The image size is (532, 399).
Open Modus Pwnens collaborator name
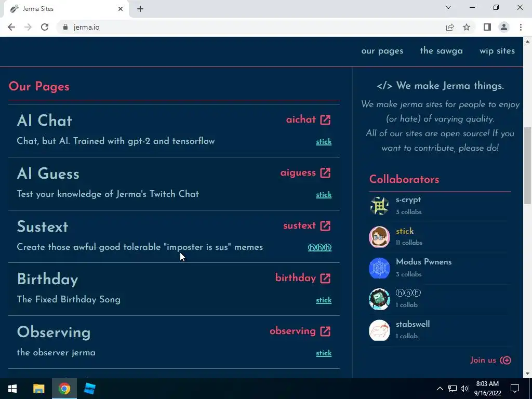pos(424,262)
